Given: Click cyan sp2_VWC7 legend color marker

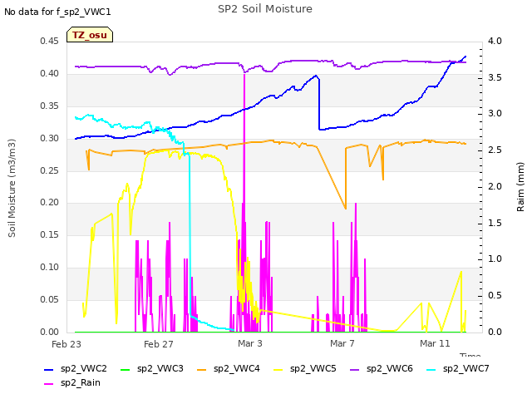Looking at the screenshot, I should [x=431, y=369].
